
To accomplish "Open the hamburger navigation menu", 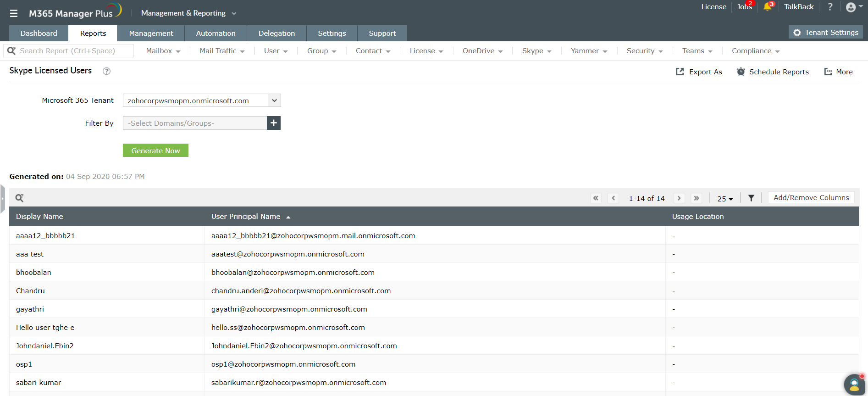I will 14,13.
